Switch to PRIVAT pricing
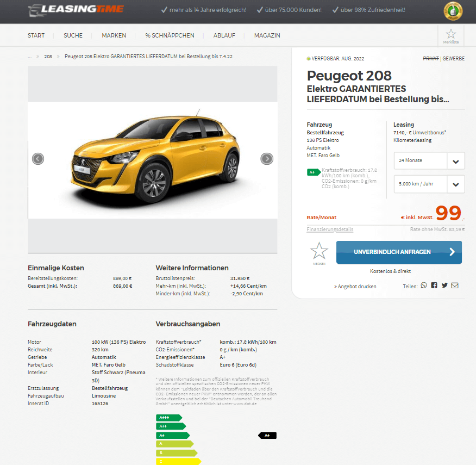Image resolution: width=476 pixels, height=465 pixels. [431, 59]
